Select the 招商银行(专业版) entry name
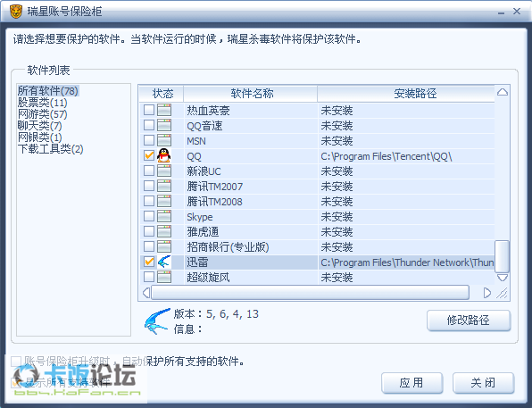Screen dimensions: 532x408 [x=228, y=247]
